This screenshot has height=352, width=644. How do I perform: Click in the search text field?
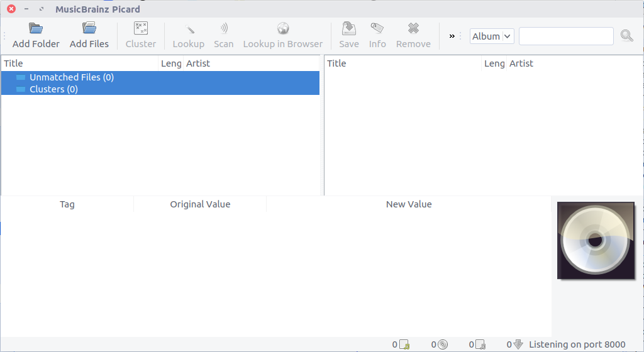coord(565,36)
